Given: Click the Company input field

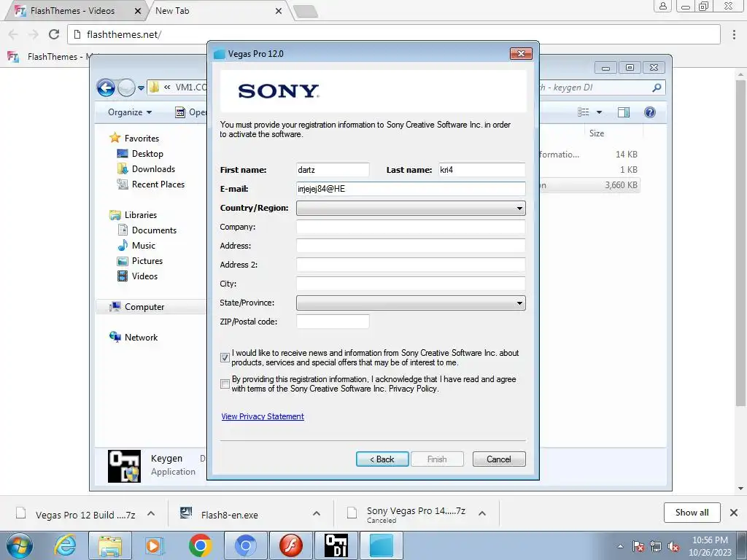Looking at the screenshot, I should click(411, 227).
